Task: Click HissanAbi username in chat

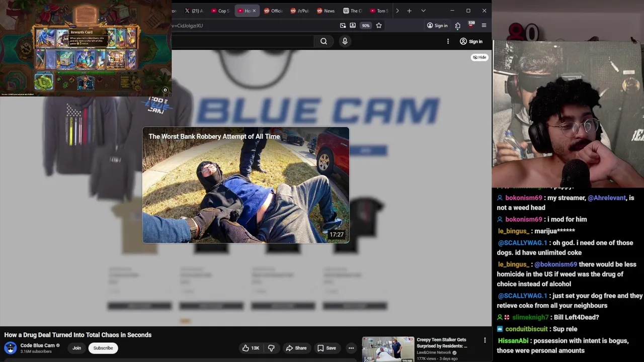Action: [513, 341]
